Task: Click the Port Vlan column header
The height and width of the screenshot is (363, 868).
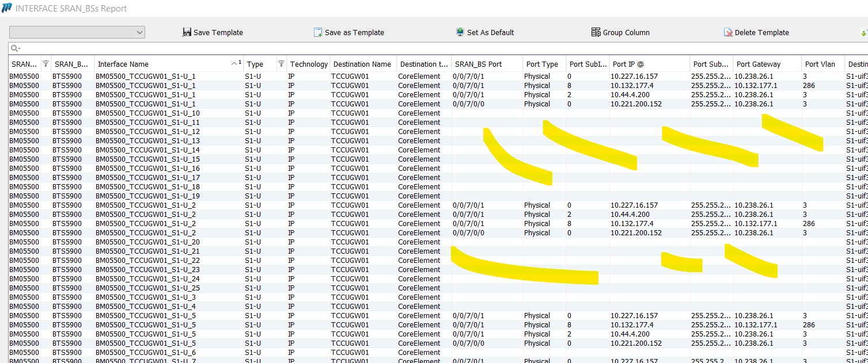Action: [820, 64]
